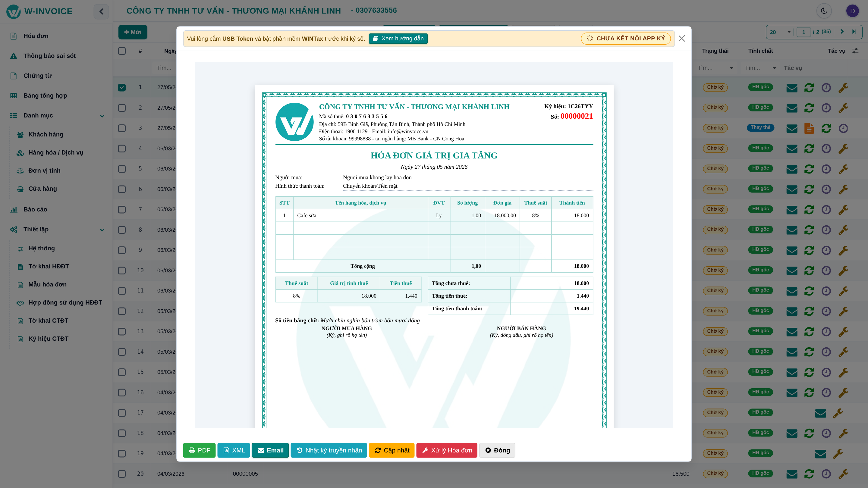
Task: Click the wrench icon in row 12
Action: (843, 311)
